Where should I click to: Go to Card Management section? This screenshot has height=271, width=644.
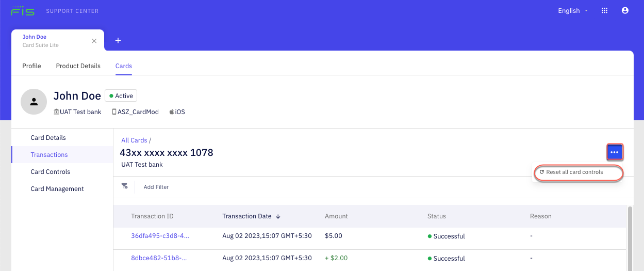click(57, 189)
